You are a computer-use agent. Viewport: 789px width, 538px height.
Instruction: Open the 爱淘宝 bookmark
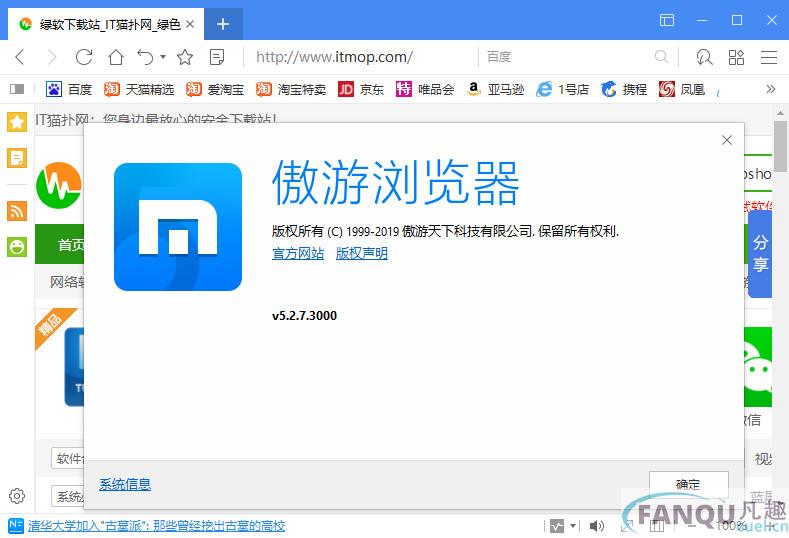tap(215, 89)
